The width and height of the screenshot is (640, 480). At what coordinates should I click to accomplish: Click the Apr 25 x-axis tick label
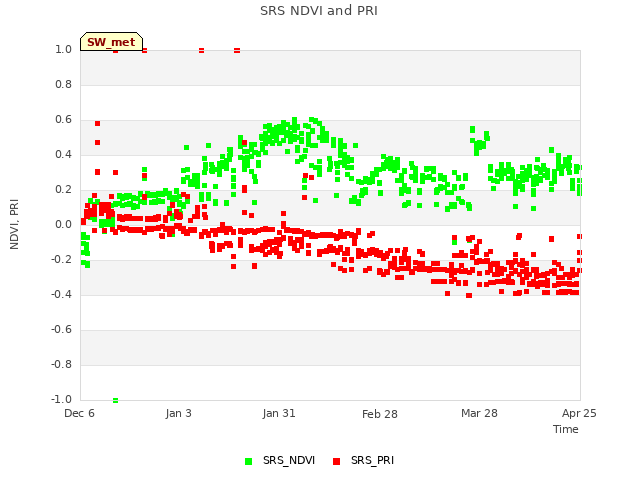[579, 413]
